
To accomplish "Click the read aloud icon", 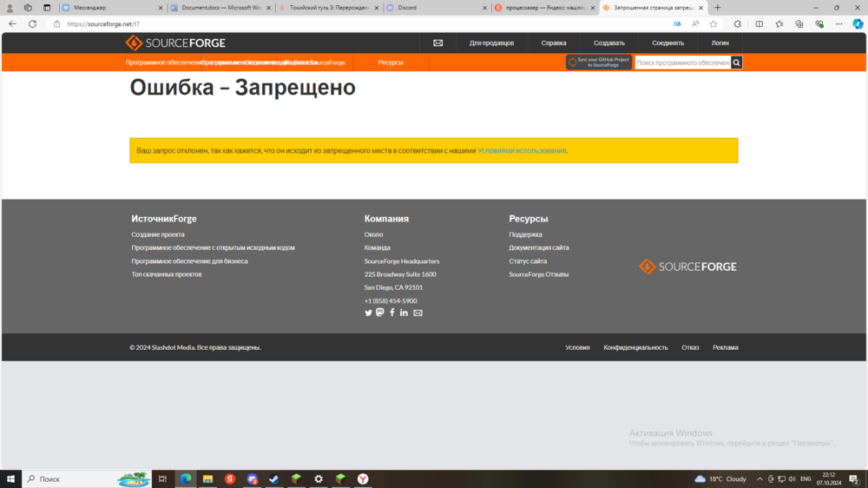I will click(695, 23).
